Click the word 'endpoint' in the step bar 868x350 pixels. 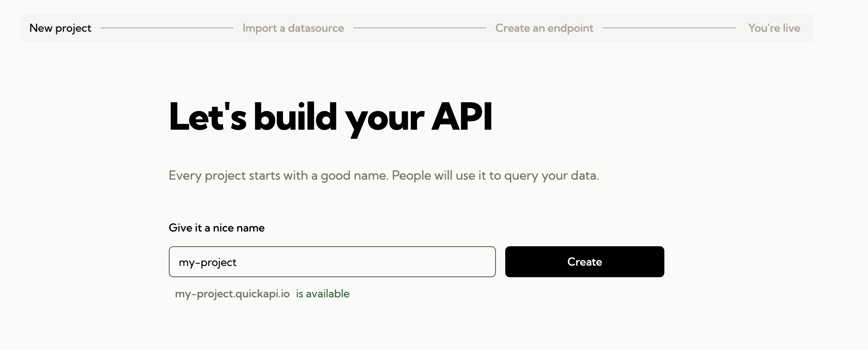point(570,28)
